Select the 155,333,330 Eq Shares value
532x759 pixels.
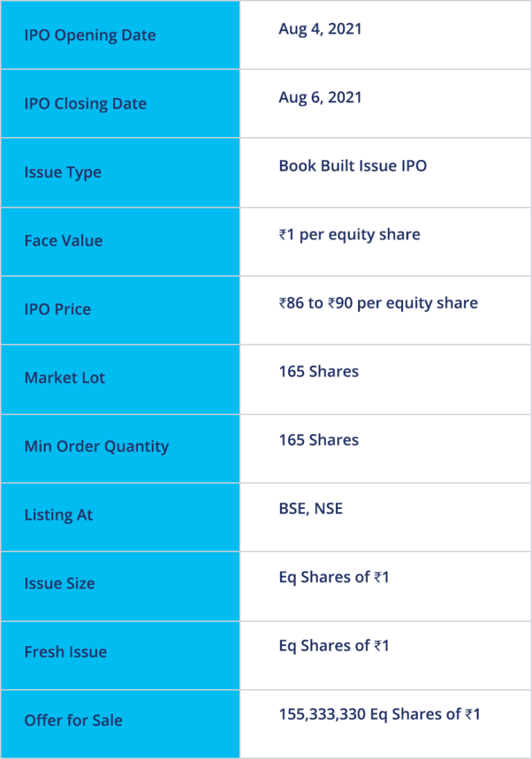[x=379, y=715]
